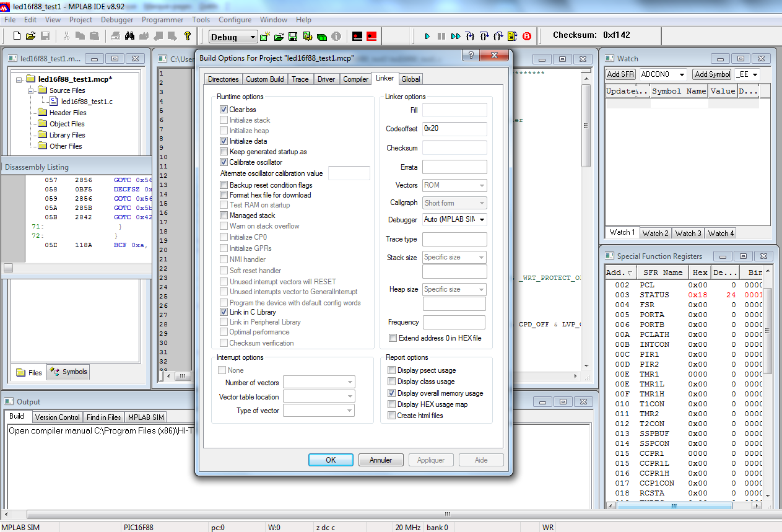Click the New File toolbar icon
782x532 pixels.
[17, 37]
